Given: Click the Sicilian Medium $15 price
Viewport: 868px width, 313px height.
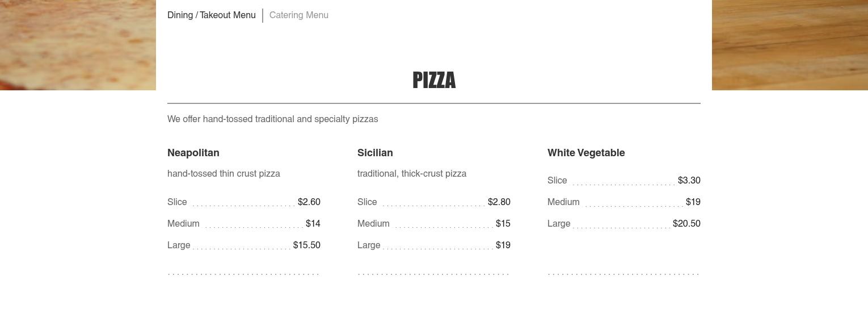Looking at the screenshot, I should coord(503,224).
